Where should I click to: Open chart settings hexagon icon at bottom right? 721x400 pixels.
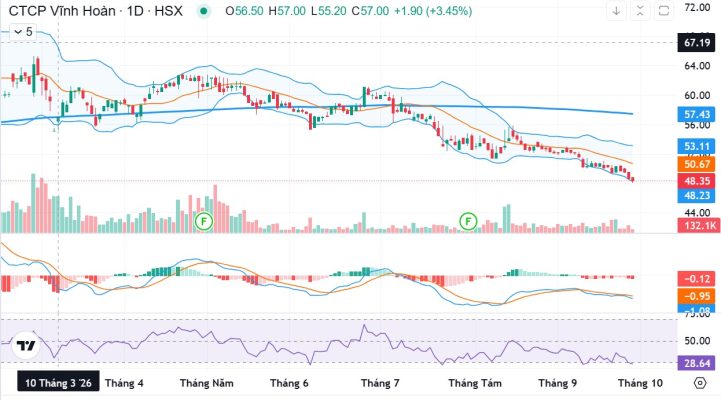700,383
